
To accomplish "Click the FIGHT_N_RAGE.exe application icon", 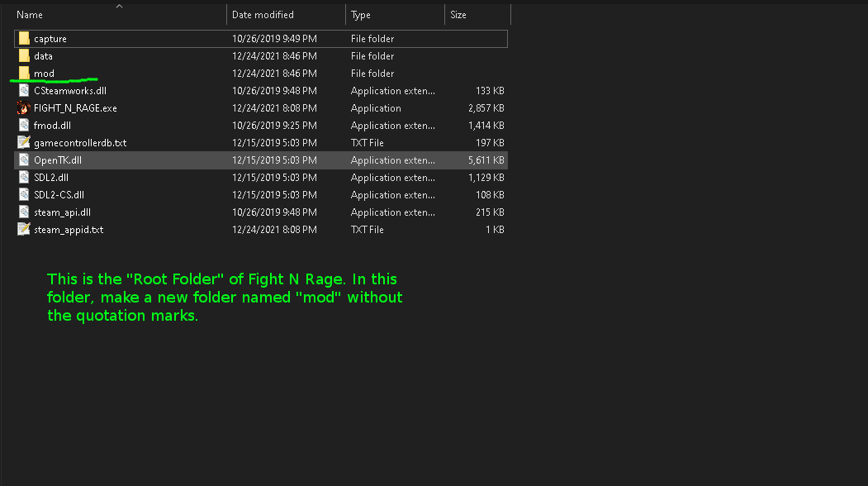I will coord(24,107).
